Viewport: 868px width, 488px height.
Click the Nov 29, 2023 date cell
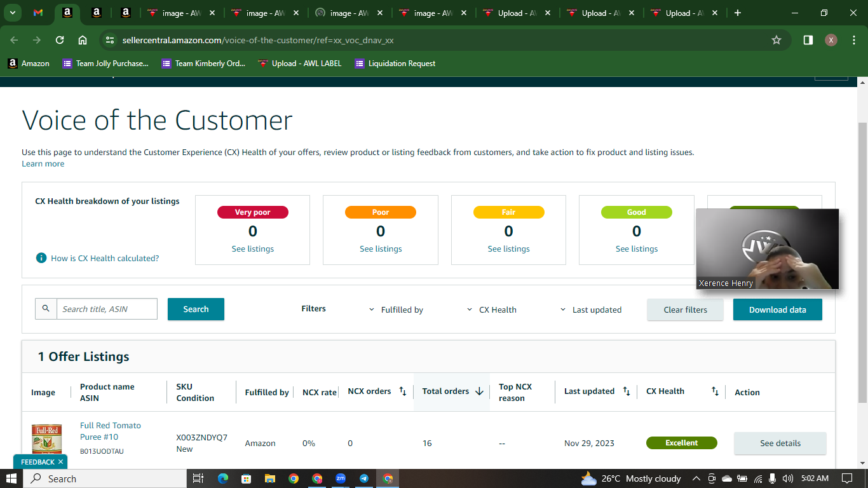click(x=589, y=443)
